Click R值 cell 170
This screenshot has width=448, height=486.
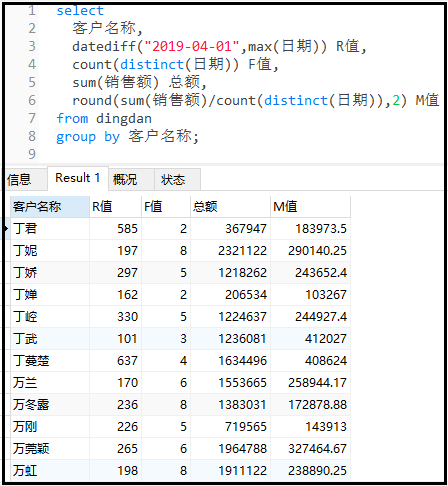[x=115, y=383]
